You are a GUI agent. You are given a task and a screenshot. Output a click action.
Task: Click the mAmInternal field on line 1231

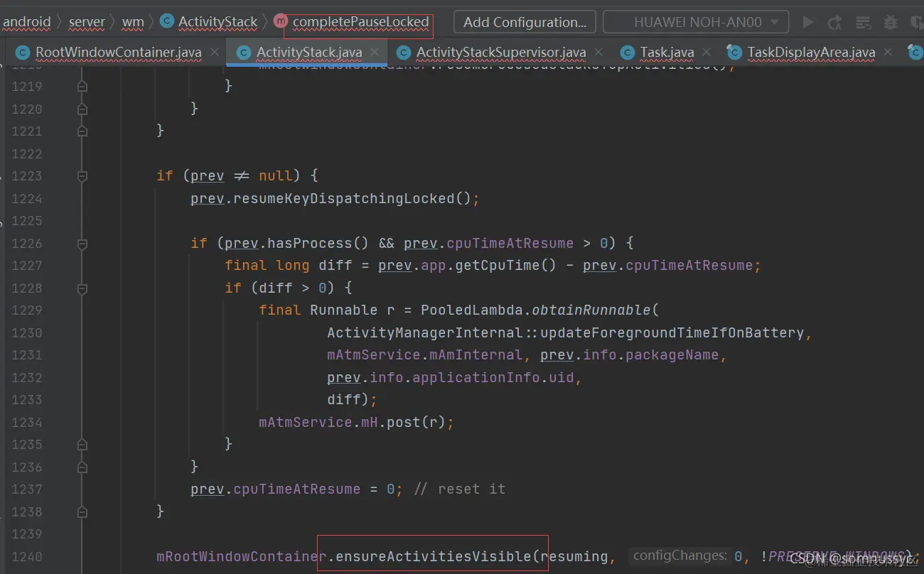tap(476, 355)
